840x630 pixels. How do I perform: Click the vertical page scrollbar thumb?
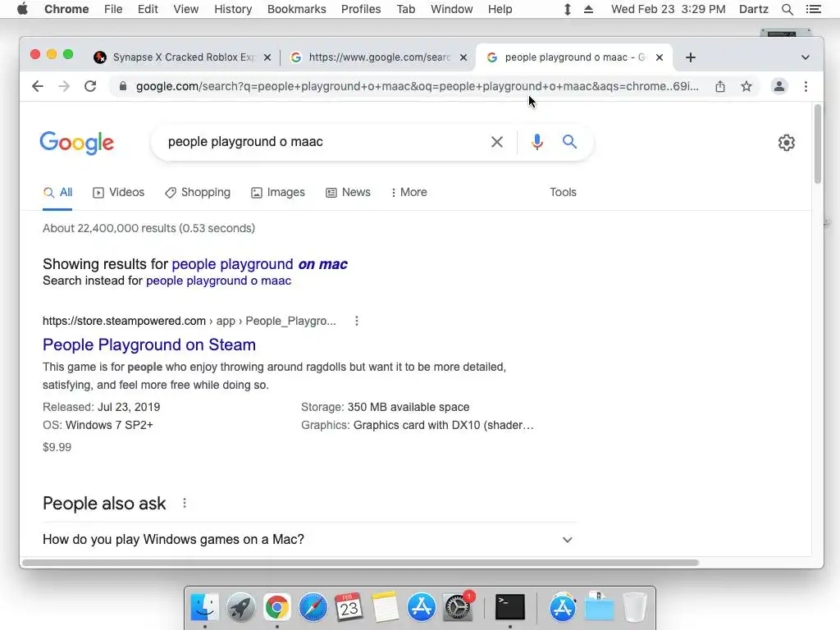point(818,144)
